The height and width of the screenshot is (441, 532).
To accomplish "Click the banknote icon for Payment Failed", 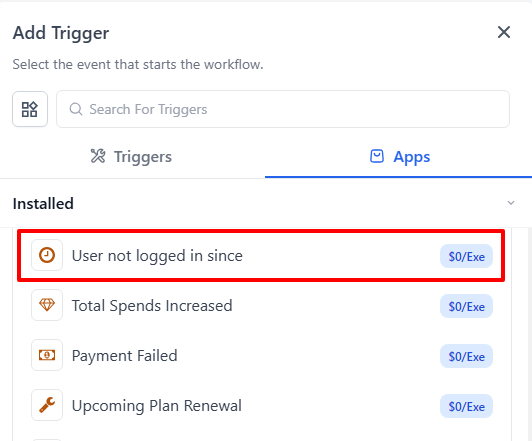I will [47, 355].
